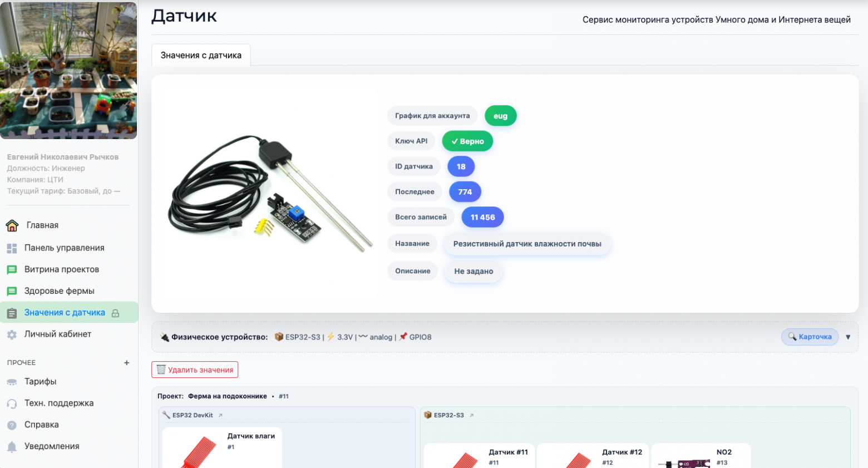The width and height of the screenshot is (868, 468).
Task: Click the wave icon before analog
Action: [363, 337]
